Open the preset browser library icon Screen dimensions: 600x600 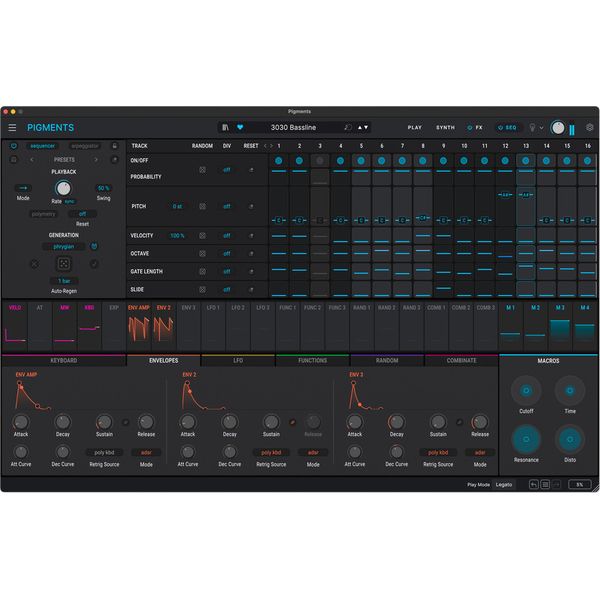tap(227, 128)
